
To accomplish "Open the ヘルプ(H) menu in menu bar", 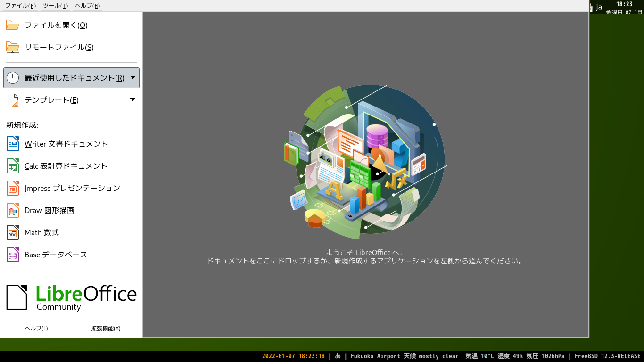I will pyautogui.click(x=87, y=6).
